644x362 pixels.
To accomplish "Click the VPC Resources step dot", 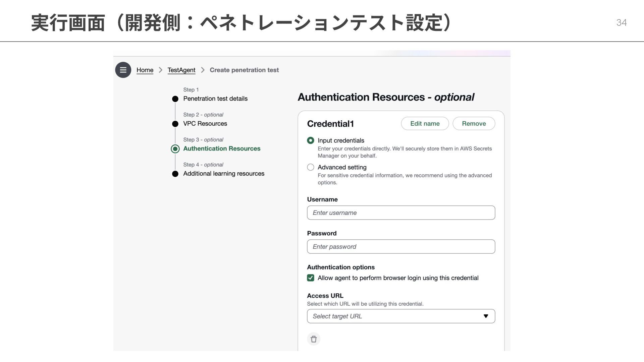I will click(x=175, y=124).
